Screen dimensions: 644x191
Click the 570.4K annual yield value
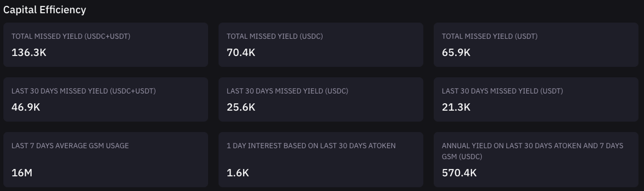459,173
